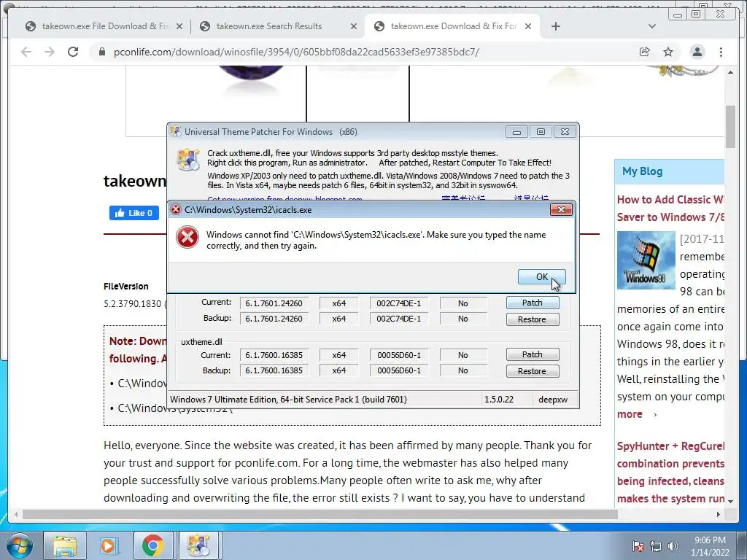The width and height of the screenshot is (747, 560).
Task: Close the takeown.exe File Download tab
Action: [179, 26]
